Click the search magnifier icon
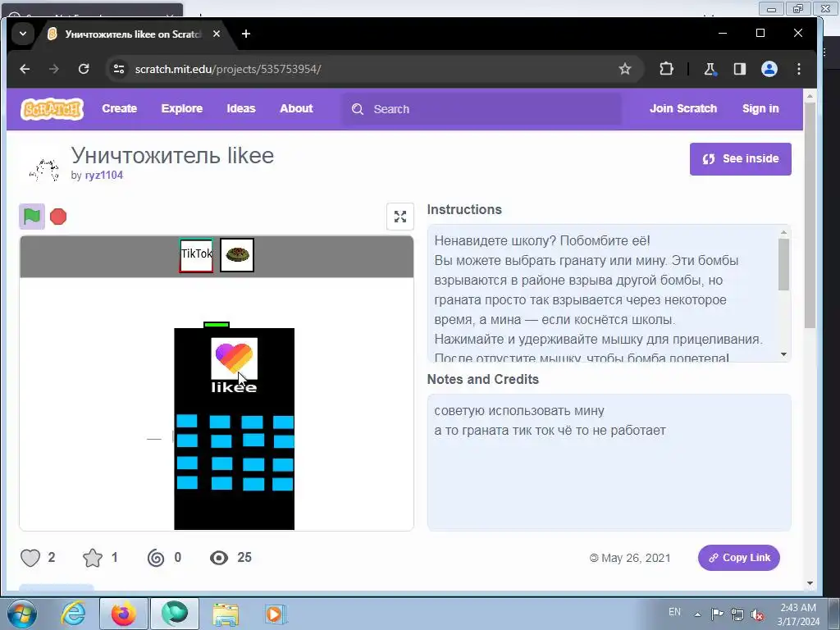Screen dimensions: 840x630 [358, 109]
